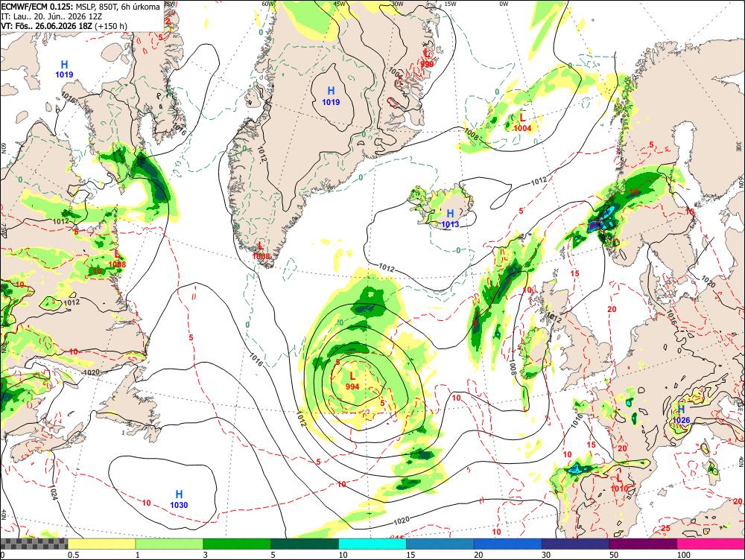745x560 pixels.
Task: Click the 'IT: Lau.. 20. Jún.. 2026 12Z' line
Action: pos(52,16)
